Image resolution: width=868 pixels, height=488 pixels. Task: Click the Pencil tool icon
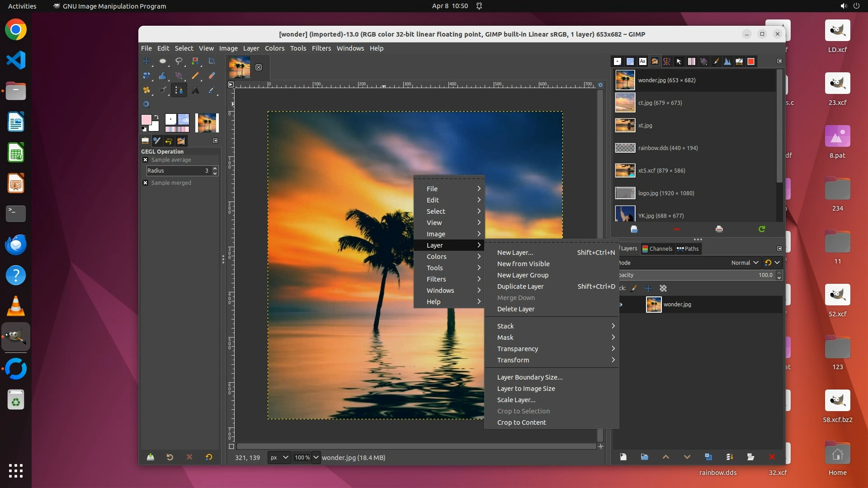[x=195, y=75]
